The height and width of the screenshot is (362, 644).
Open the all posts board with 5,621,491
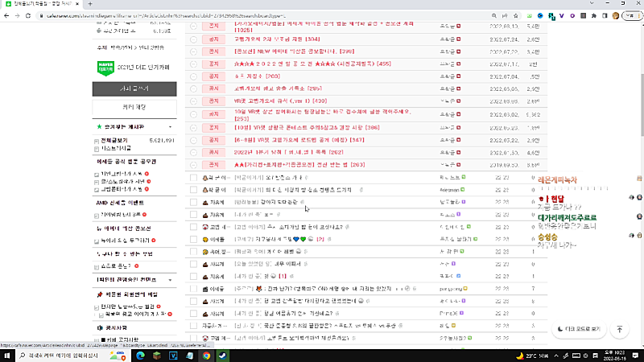114,140
